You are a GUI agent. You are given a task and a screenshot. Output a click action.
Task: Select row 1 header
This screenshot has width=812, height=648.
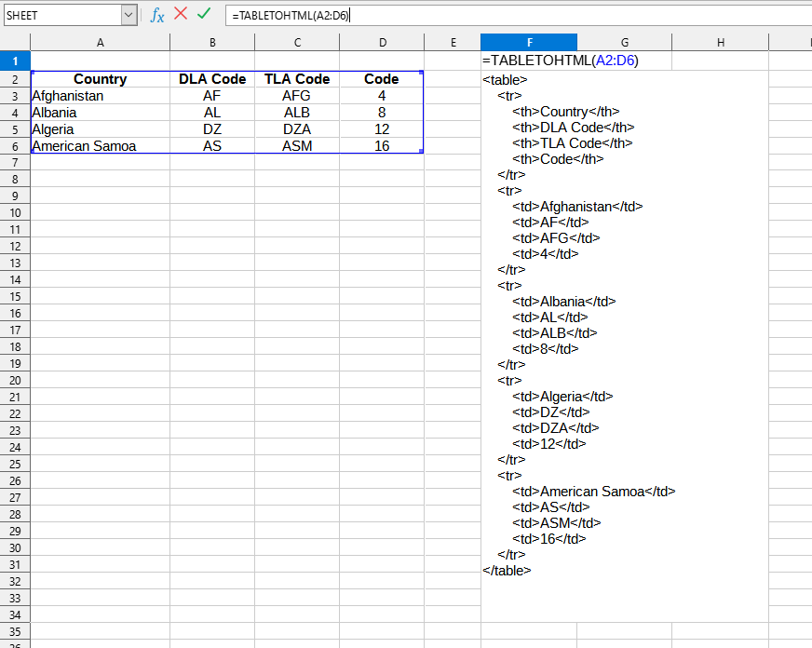pyautogui.click(x=15, y=59)
